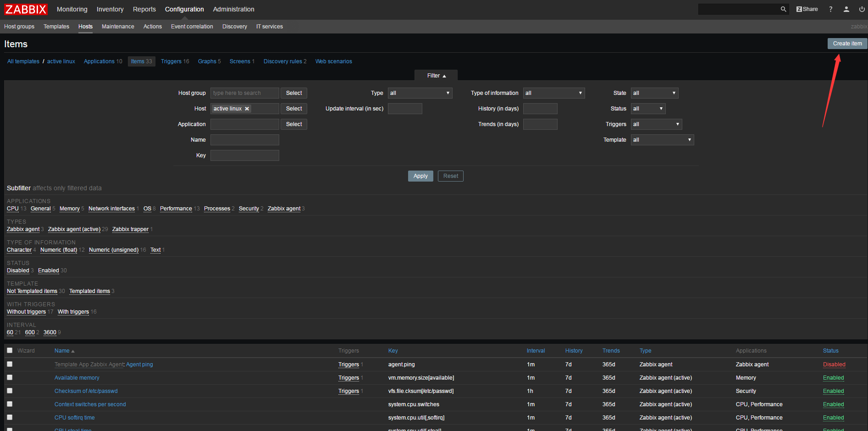Toggle Disabled status of Agent ping
This screenshot has width=868, height=431.
pos(834,365)
